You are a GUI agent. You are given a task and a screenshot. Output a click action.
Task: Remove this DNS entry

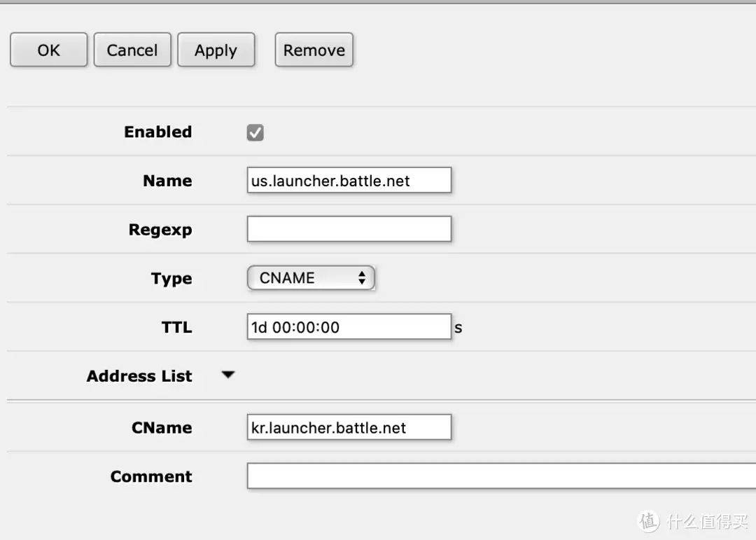coord(314,50)
